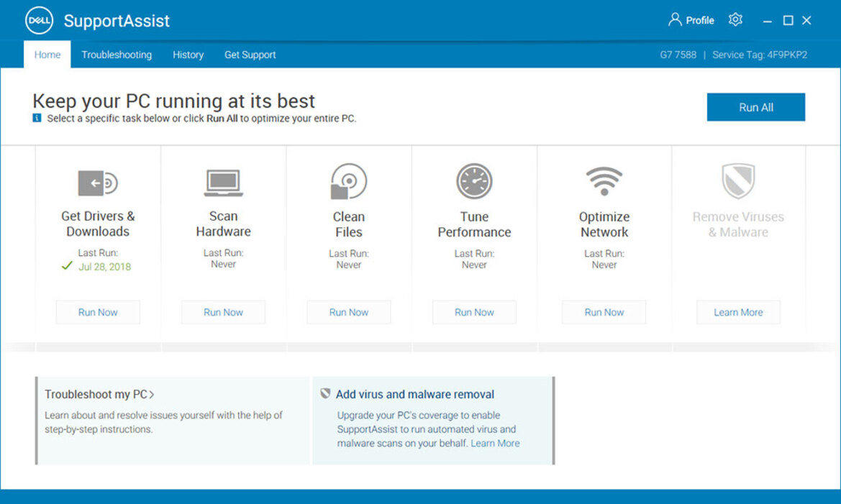Click the G7 7588 model text
841x504 pixels.
coord(678,55)
